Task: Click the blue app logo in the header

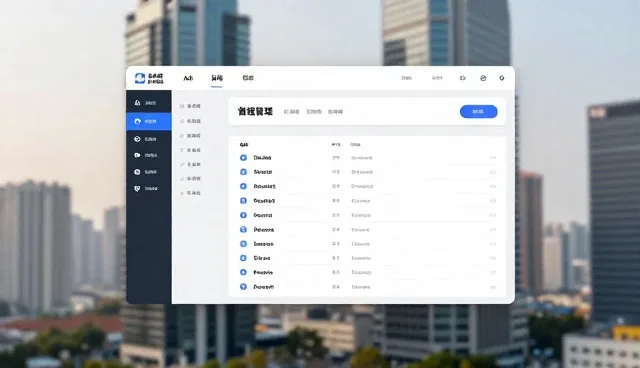Action: (x=140, y=78)
